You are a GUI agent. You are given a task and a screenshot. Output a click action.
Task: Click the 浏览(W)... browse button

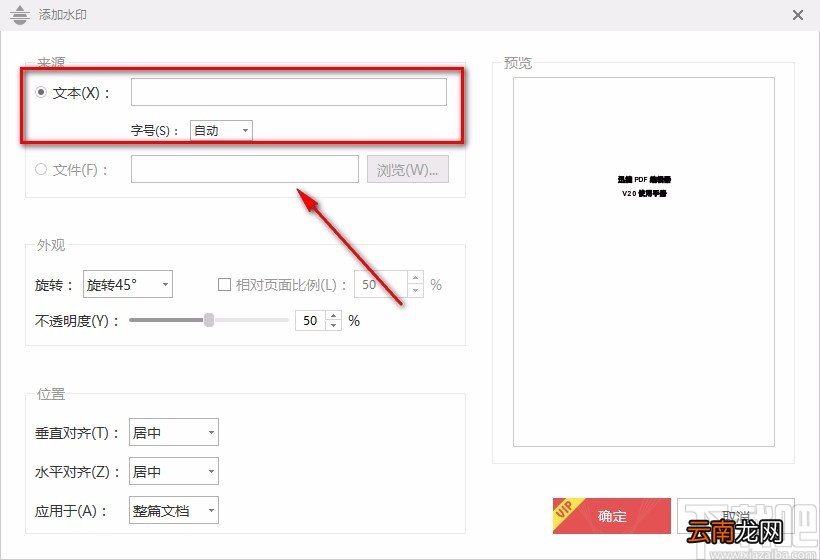(x=408, y=169)
